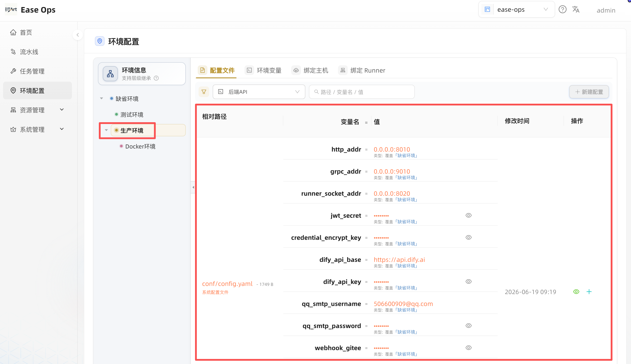Show the dify_api_key hidden value

[x=468, y=281]
